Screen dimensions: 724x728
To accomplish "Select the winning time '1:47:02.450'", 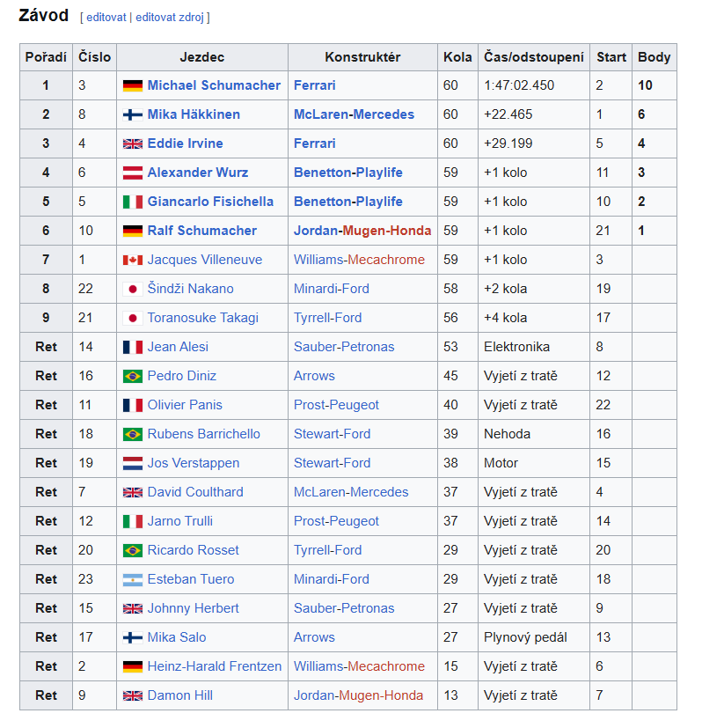I will (519, 85).
